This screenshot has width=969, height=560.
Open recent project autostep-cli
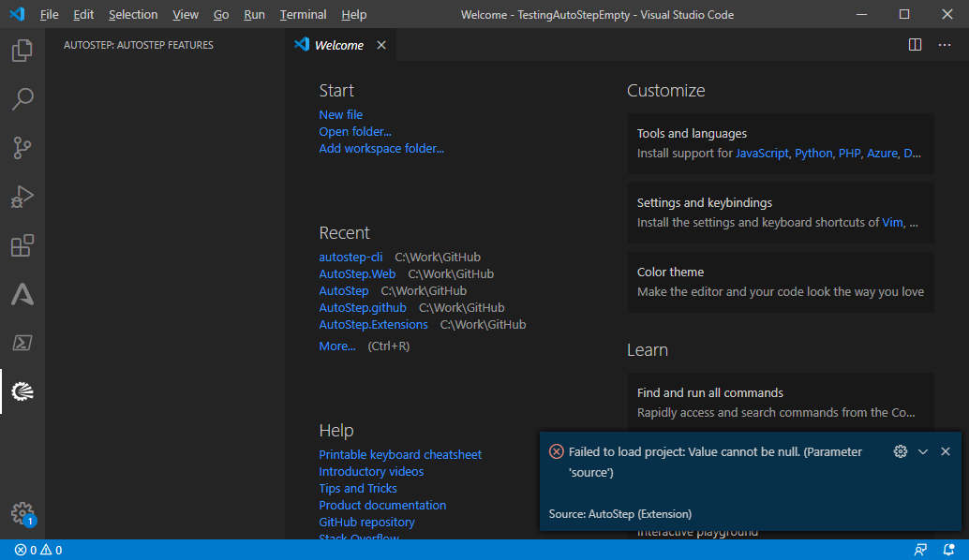350,257
